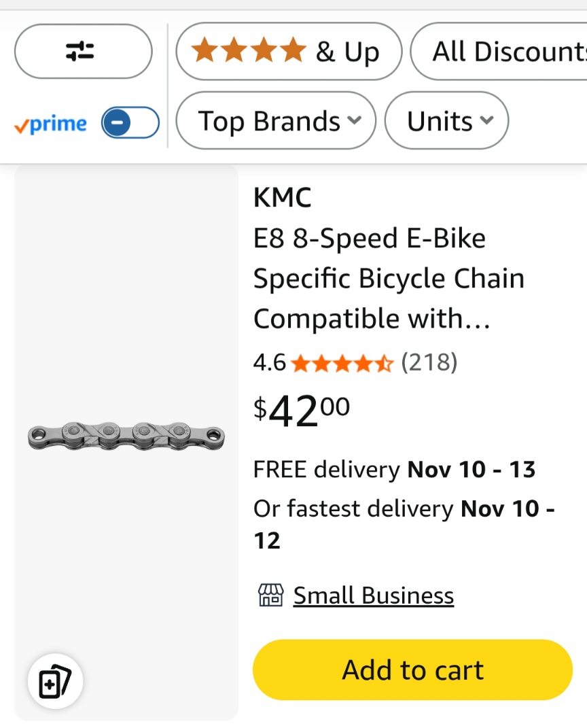Click the round plus-card icon on image
587x728 pixels.
55,682
